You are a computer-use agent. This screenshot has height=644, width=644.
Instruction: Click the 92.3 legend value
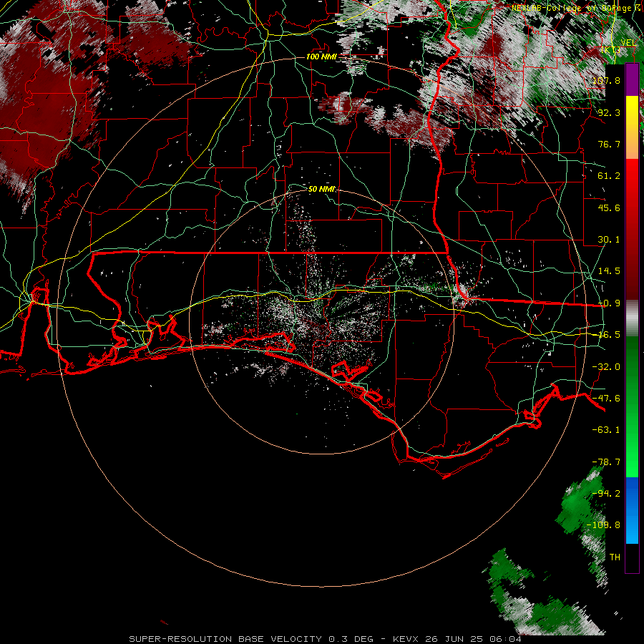click(609, 112)
